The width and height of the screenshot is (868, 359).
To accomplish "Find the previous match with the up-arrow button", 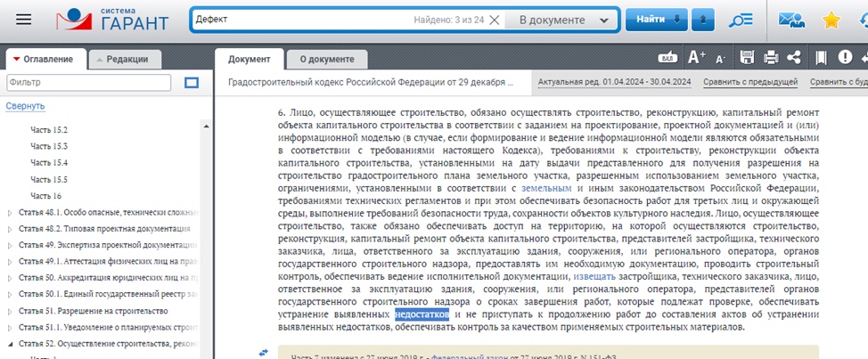I will point(703,20).
